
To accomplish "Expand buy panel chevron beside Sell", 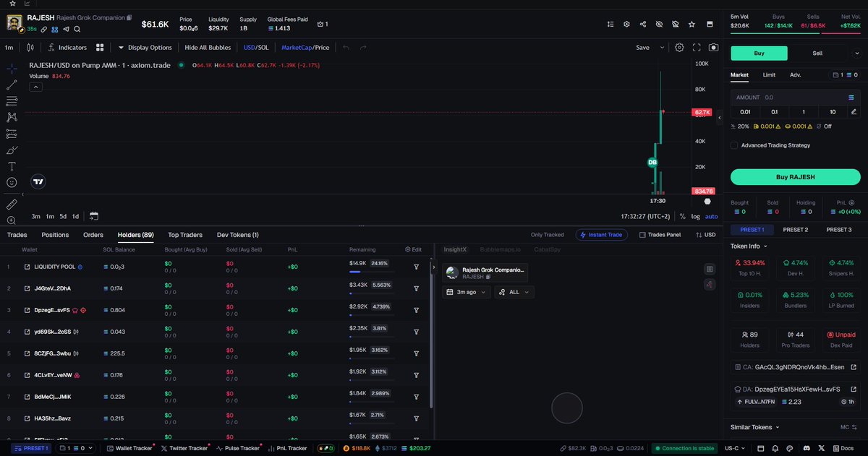I will [x=857, y=53].
